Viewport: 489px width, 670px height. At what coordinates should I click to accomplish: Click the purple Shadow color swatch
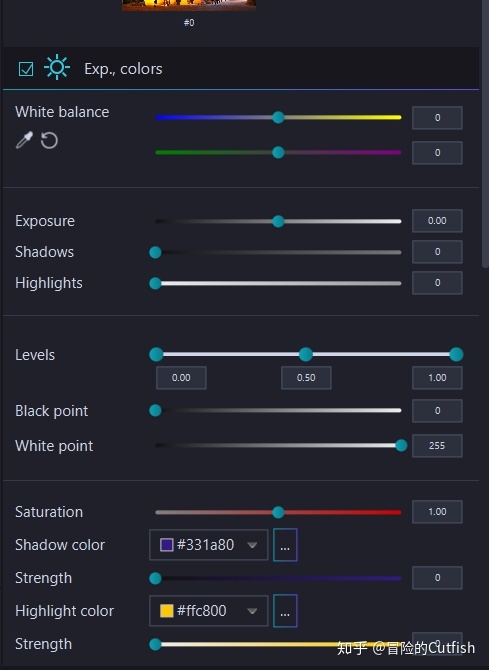coord(166,545)
